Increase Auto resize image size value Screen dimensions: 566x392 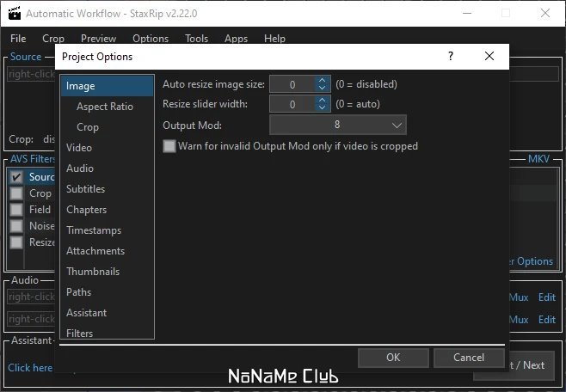tap(322, 80)
